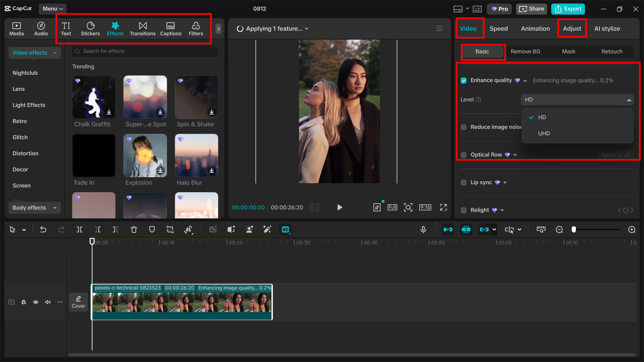Enable the Lip sync option
Image resolution: width=644 pixels, height=362 pixels.
coord(463,182)
